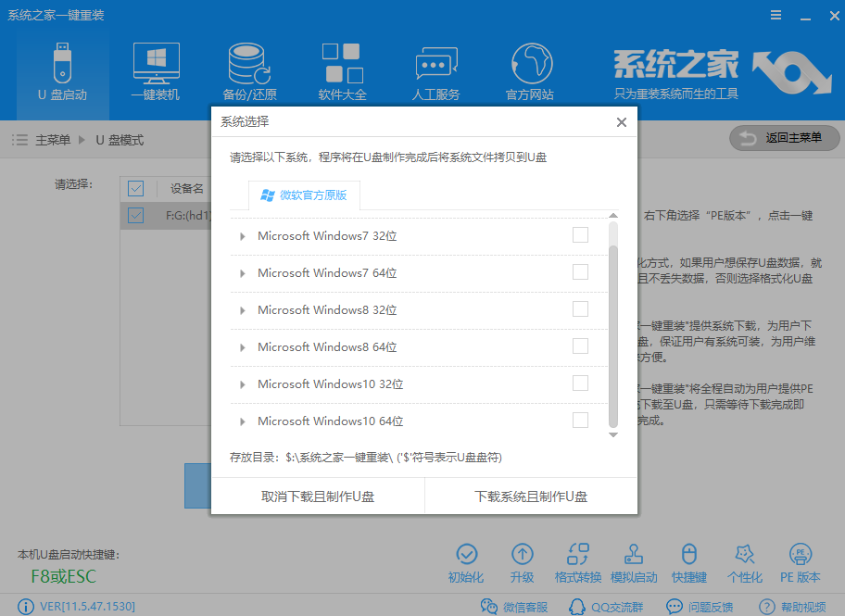845x616 pixels.
Task: Click 下载系统且制作U盘 button
Action: tap(531, 497)
